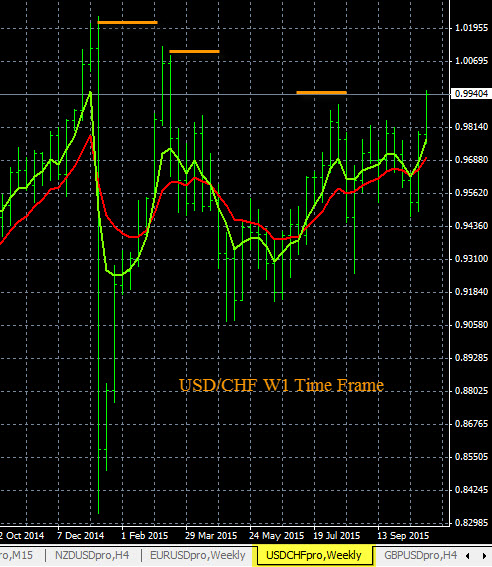Click the 0.98140 price scale value

coord(471,127)
